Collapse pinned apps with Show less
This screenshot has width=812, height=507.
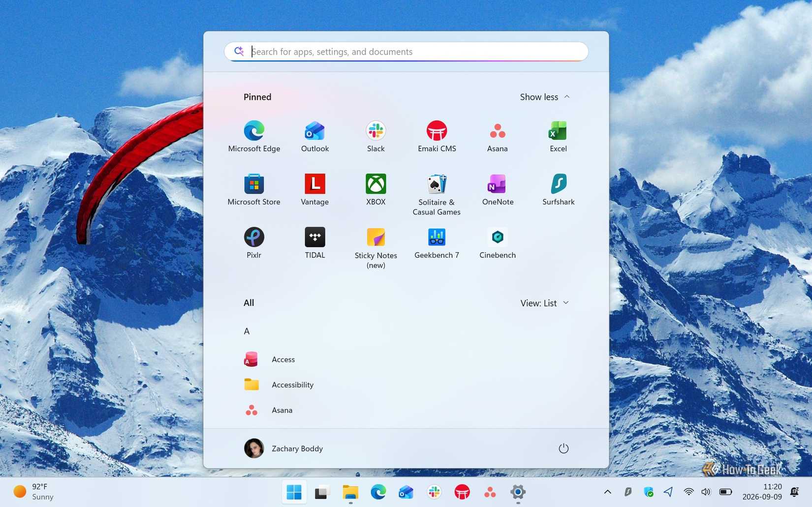tap(545, 97)
